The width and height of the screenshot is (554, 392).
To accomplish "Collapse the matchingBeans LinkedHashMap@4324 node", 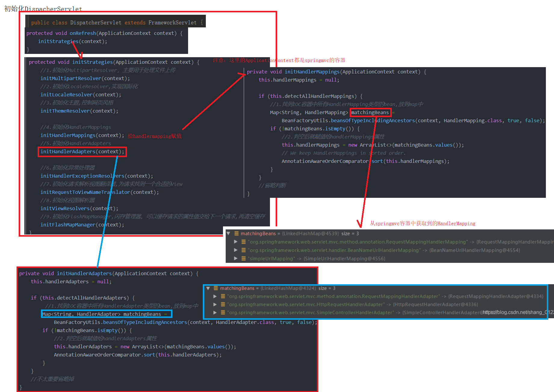I will [208, 288].
